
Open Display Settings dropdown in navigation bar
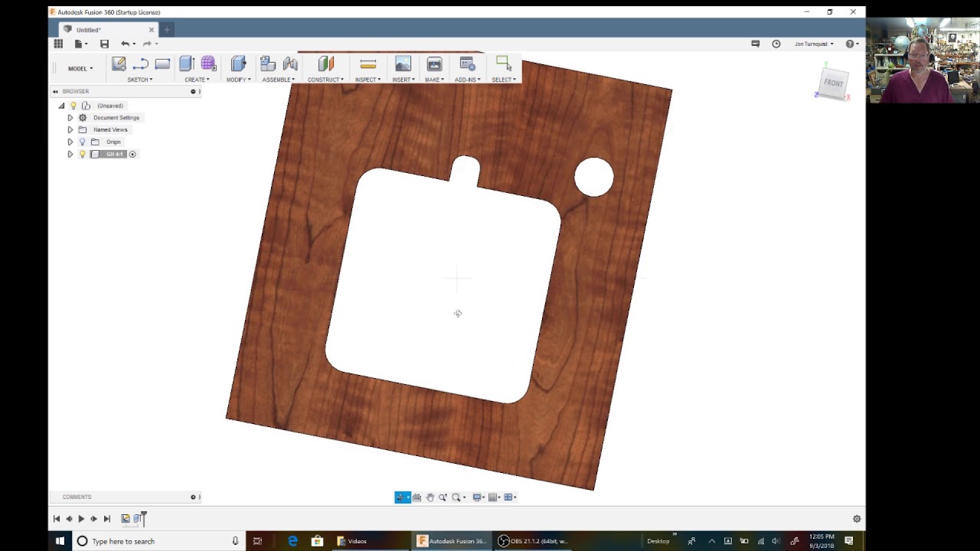pyautogui.click(x=479, y=497)
